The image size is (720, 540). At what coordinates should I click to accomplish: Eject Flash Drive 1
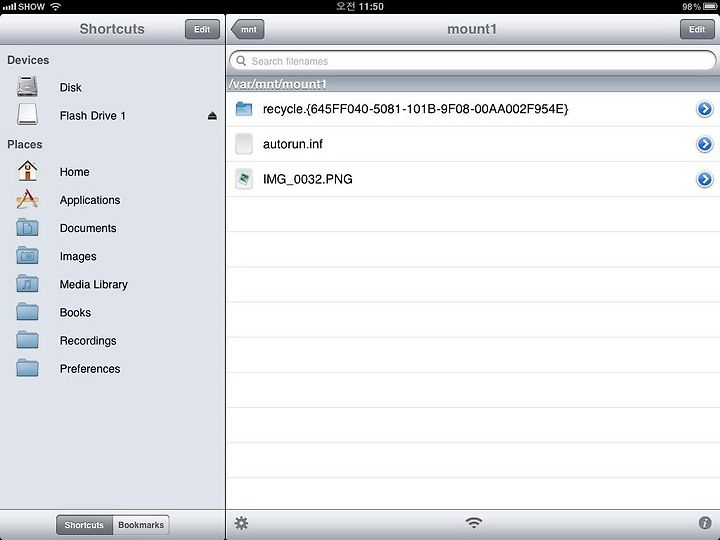[212, 116]
